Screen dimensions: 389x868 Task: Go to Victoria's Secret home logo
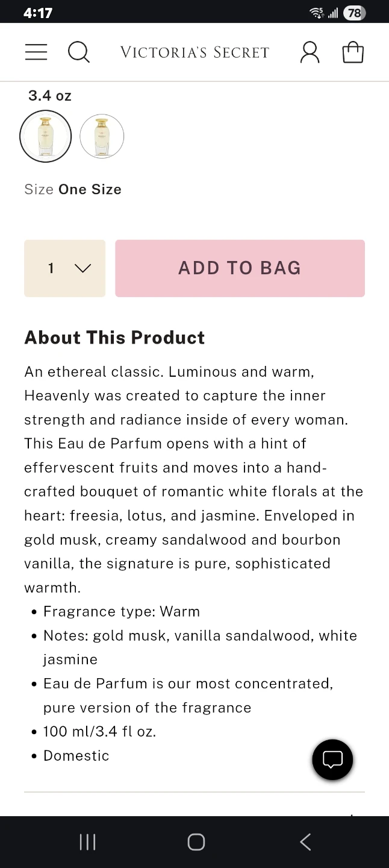pos(194,52)
